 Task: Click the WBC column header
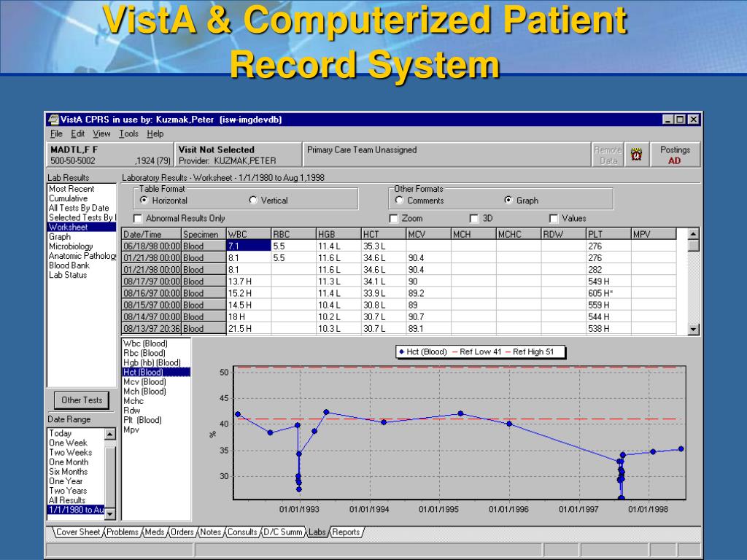(x=249, y=234)
